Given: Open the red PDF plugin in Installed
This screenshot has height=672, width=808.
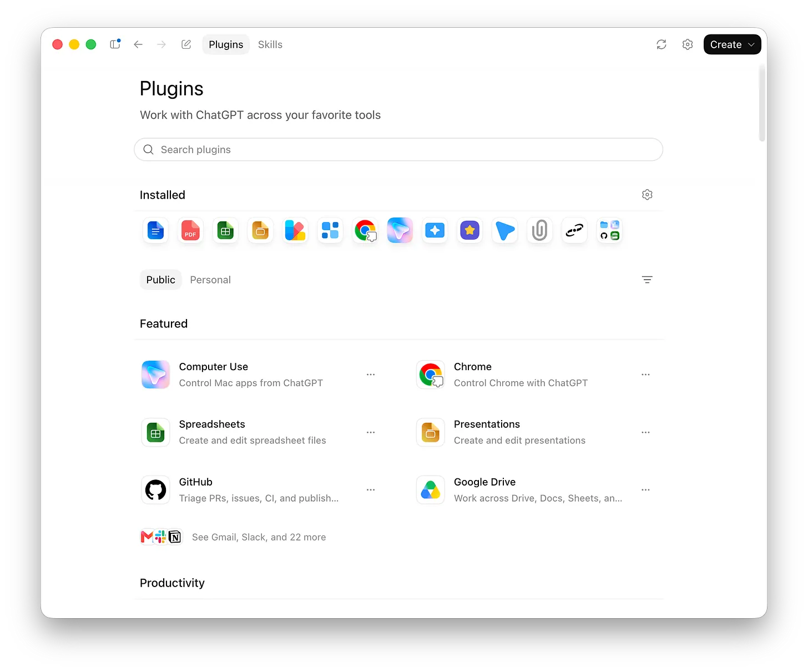Looking at the screenshot, I should (x=190, y=230).
